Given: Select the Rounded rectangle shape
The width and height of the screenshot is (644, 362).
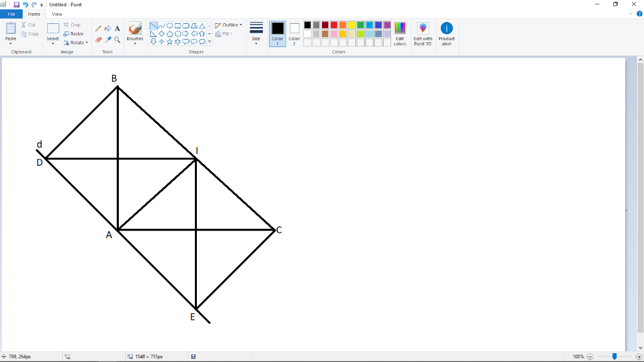Looking at the screenshot, I should pyautogui.click(x=186, y=25).
